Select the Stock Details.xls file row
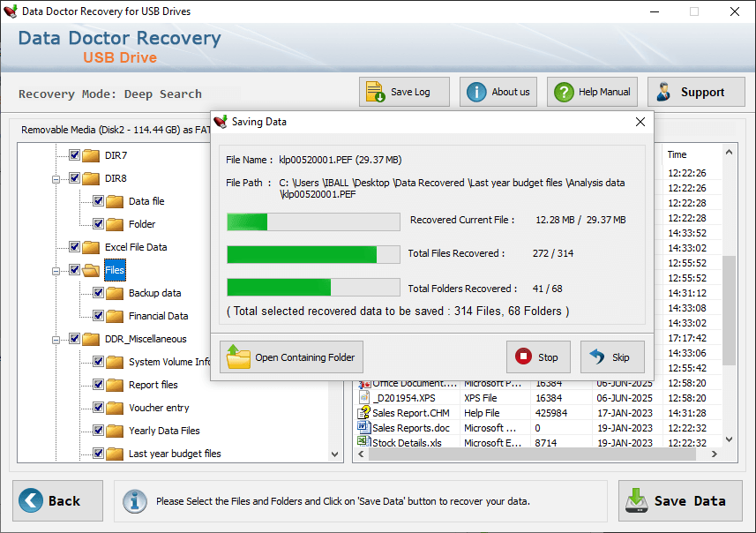Screen dimensions: 756x533 pos(539,442)
